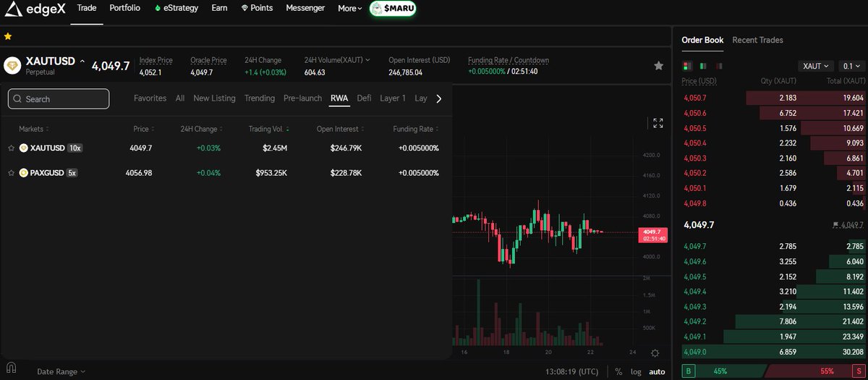This screenshot has height=380, width=868.
Task: Click PAXGUSD coin icon in market row
Action: (x=23, y=173)
